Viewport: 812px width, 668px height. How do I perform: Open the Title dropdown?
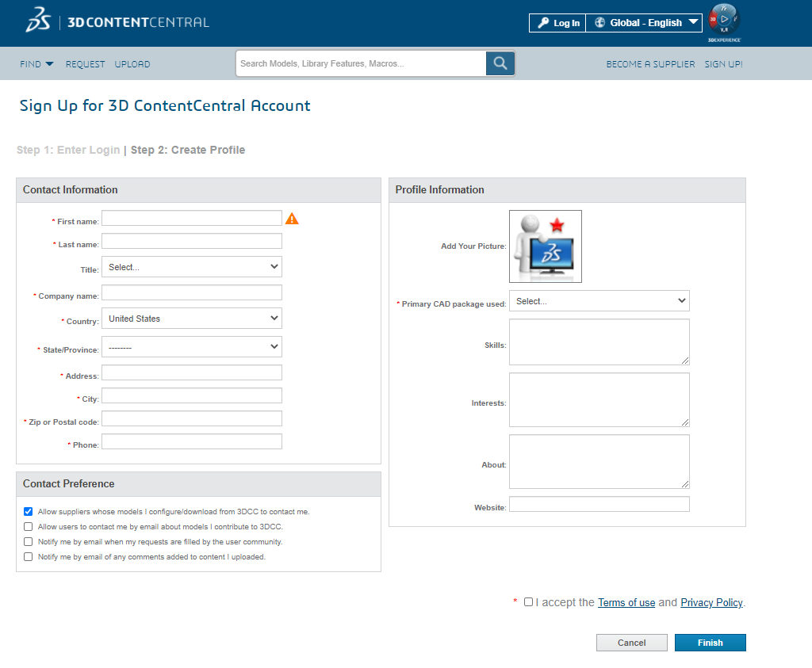click(192, 268)
